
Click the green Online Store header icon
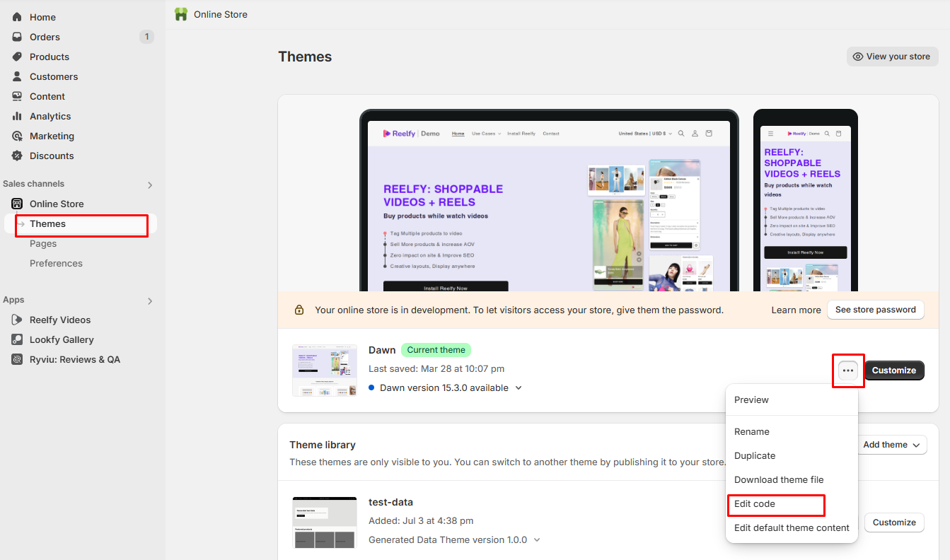coord(181,14)
